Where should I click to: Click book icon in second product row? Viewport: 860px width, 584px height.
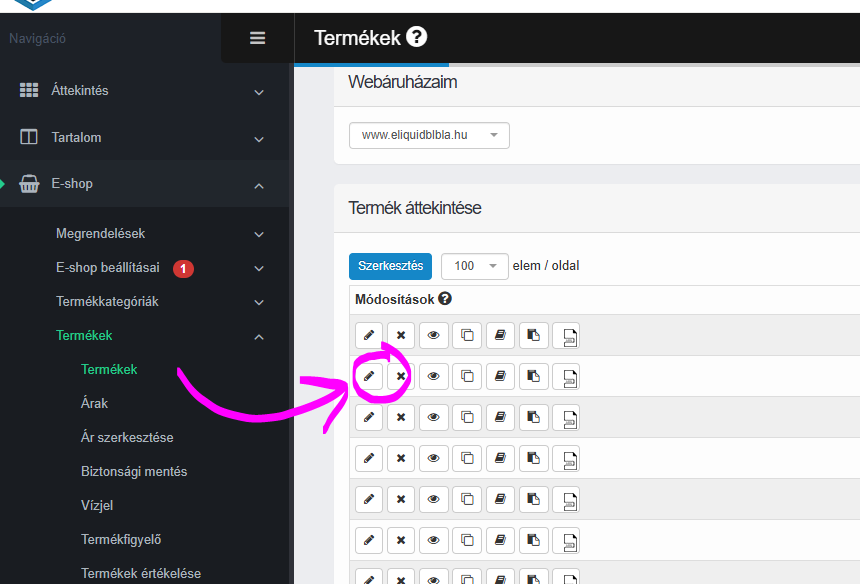click(500, 376)
